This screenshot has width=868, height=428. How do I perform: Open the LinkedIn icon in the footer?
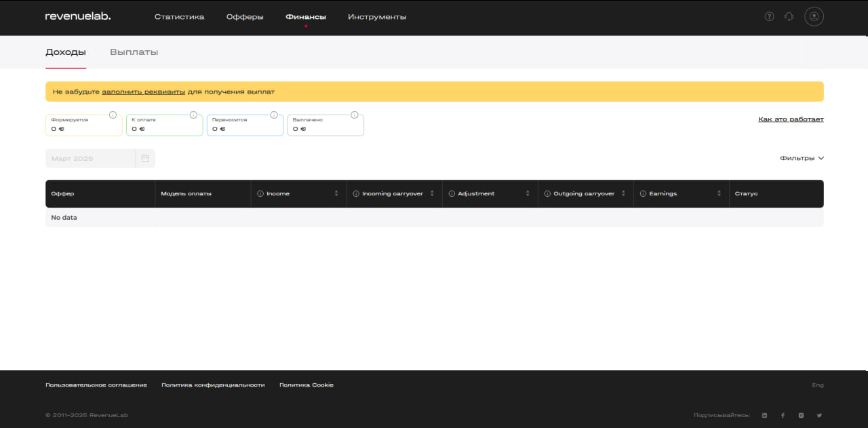(765, 415)
